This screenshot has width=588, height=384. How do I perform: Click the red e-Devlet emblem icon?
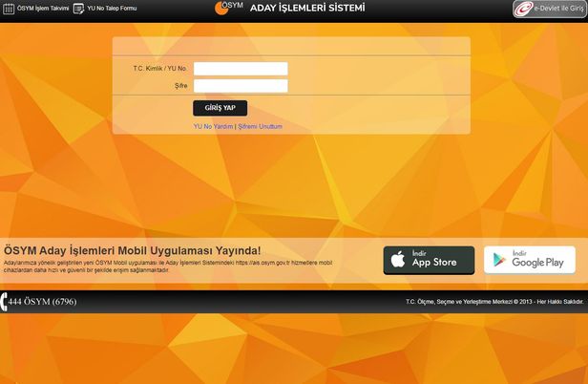(x=523, y=9)
